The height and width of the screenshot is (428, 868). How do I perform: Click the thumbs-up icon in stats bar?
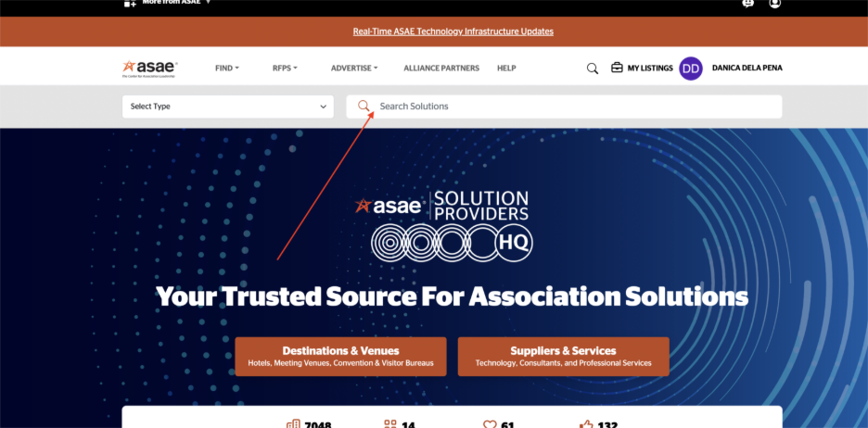tap(585, 424)
